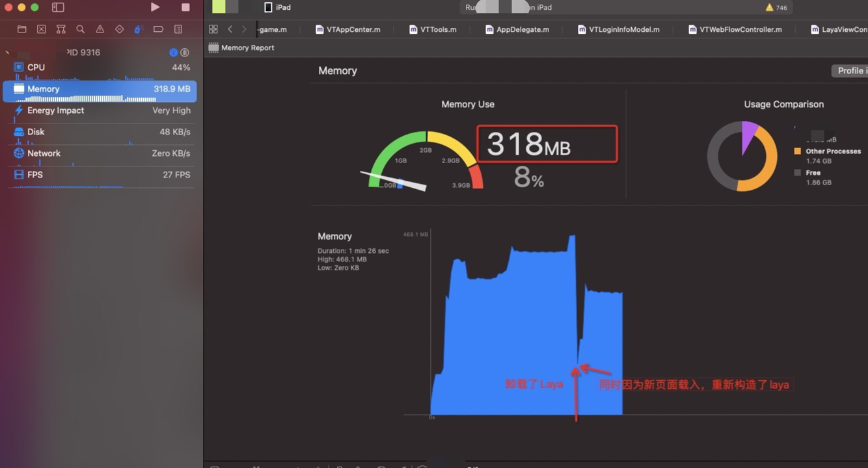Click the 746 warnings indicator
868x468 pixels.
776,7
